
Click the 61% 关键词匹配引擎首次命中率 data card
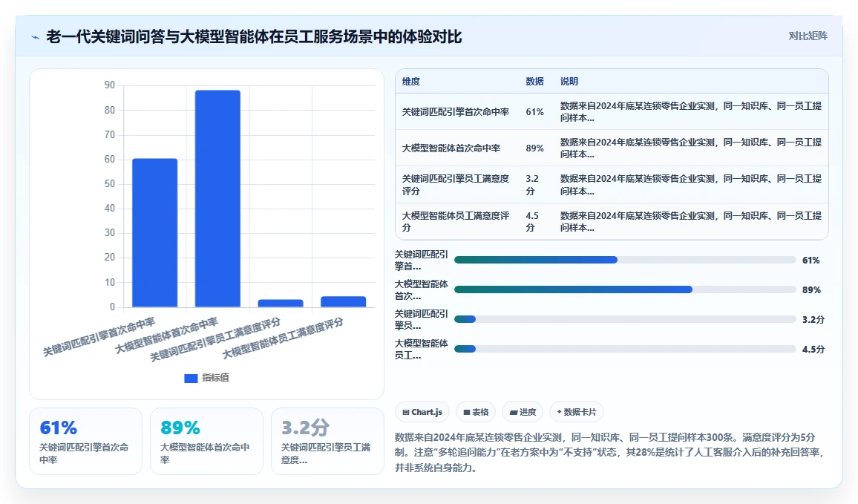tap(85, 441)
